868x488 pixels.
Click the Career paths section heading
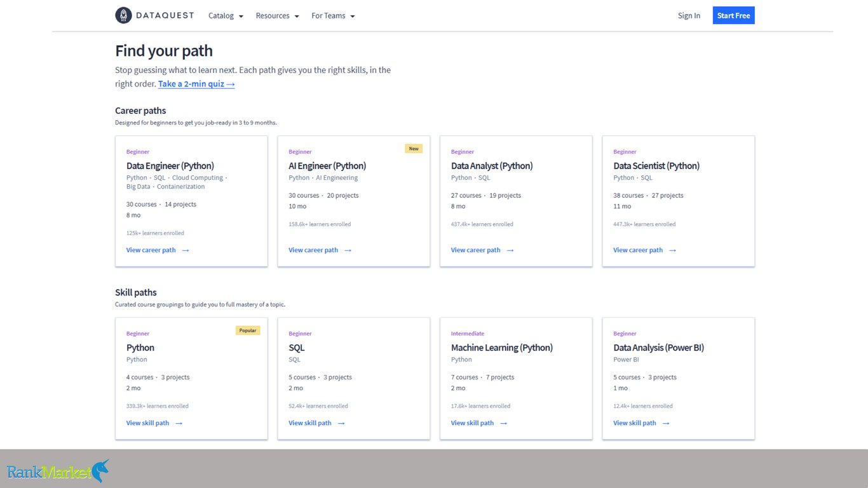[x=140, y=111]
